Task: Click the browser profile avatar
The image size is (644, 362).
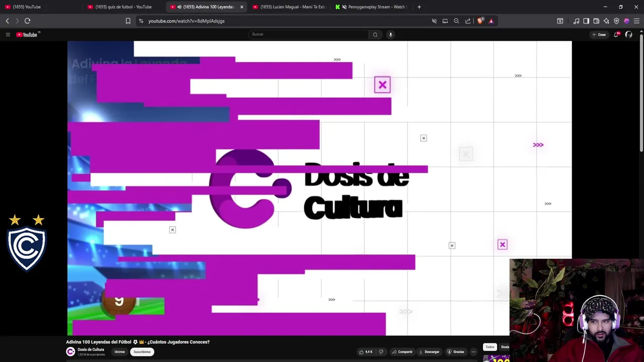Action: (x=626, y=21)
